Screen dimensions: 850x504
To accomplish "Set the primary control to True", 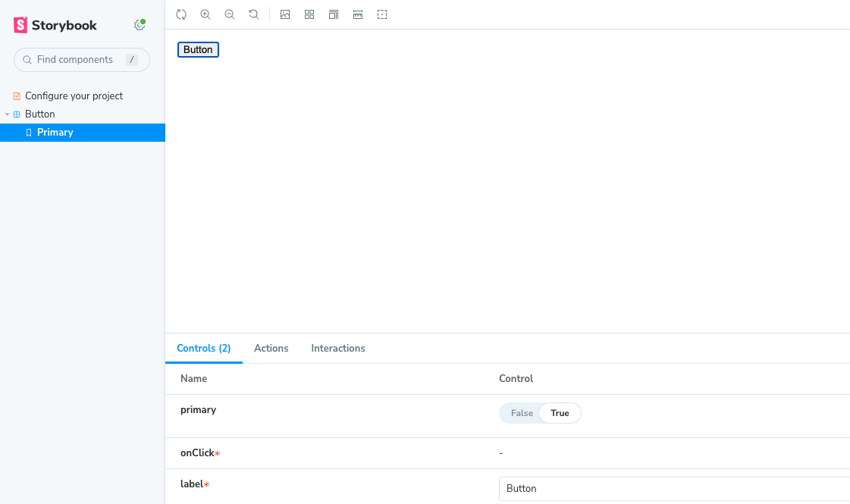I will 560,413.
